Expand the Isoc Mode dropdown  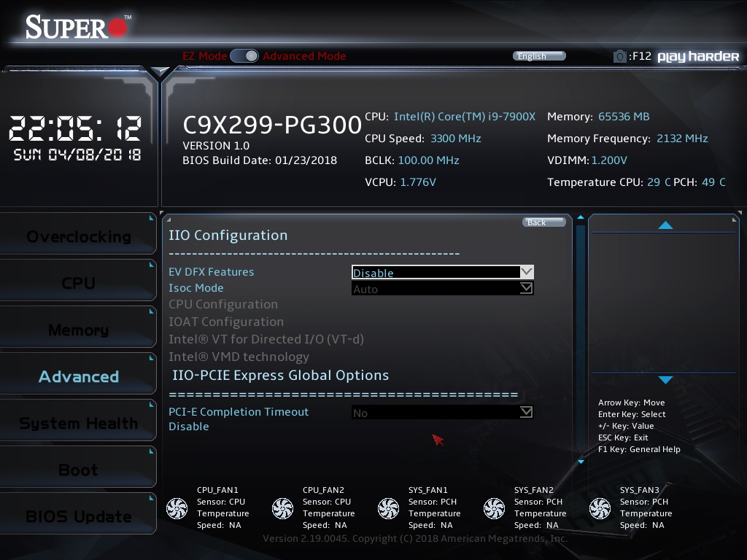point(442,289)
